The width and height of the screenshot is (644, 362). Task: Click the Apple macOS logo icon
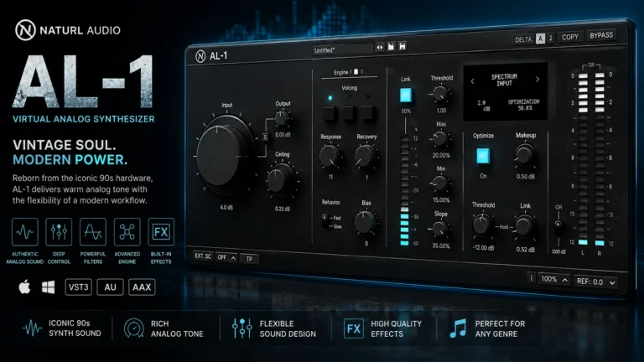tap(24, 287)
